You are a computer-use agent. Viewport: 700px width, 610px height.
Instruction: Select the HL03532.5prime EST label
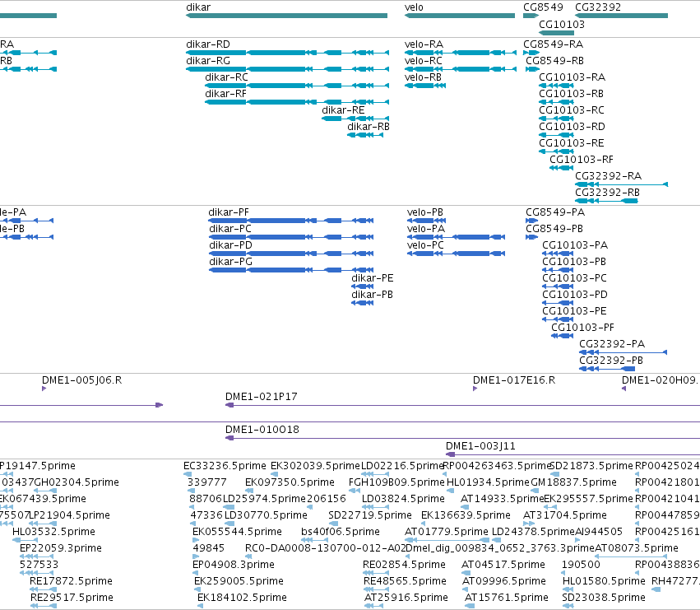click(53, 533)
